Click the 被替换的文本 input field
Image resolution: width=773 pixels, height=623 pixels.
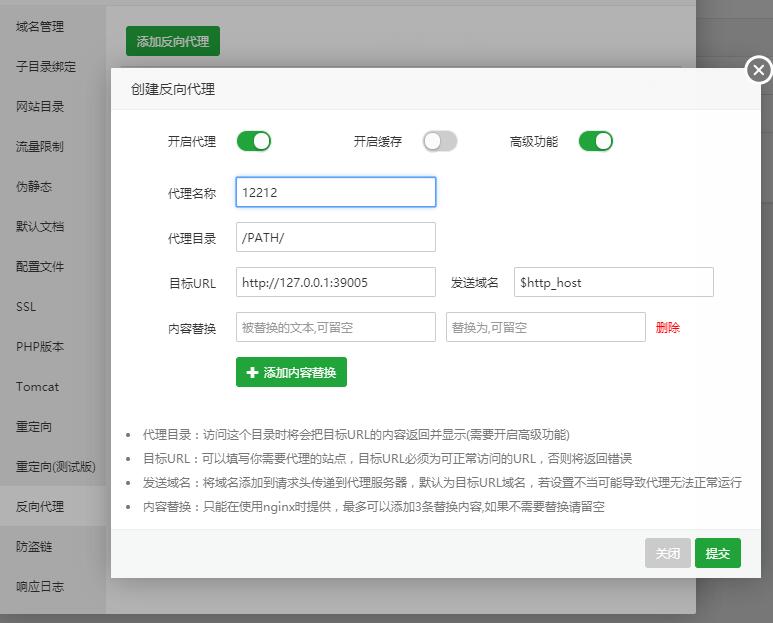[x=336, y=327]
